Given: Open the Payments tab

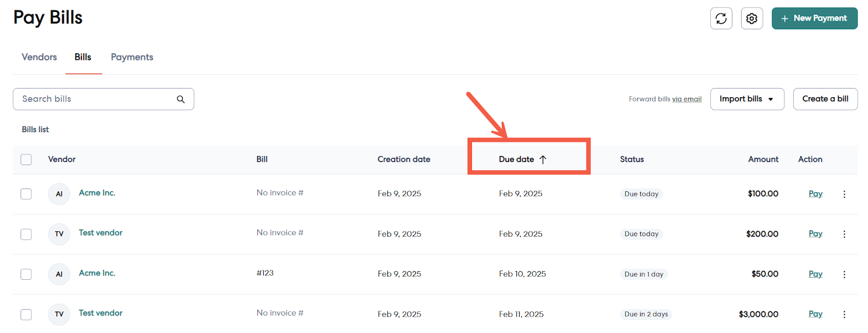Looking at the screenshot, I should pyautogui.click(x=132, y=57).
